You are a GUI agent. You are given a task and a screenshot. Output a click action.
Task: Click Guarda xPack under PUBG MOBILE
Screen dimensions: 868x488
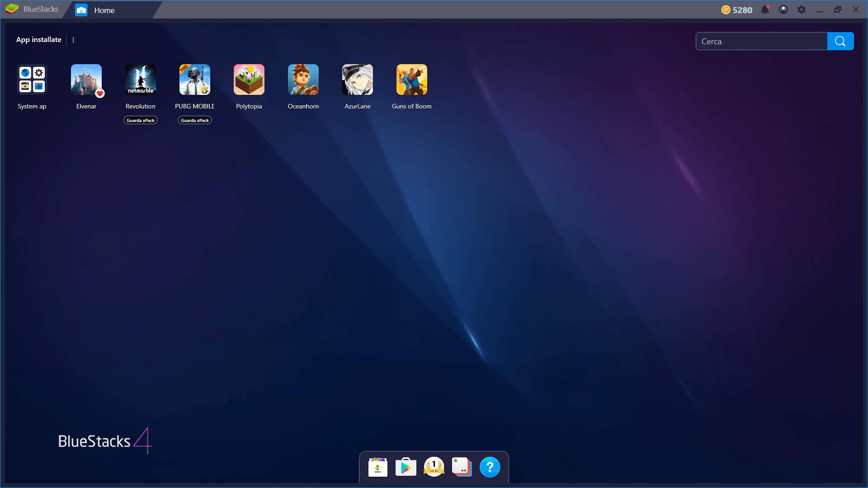(x=195, y=120)
